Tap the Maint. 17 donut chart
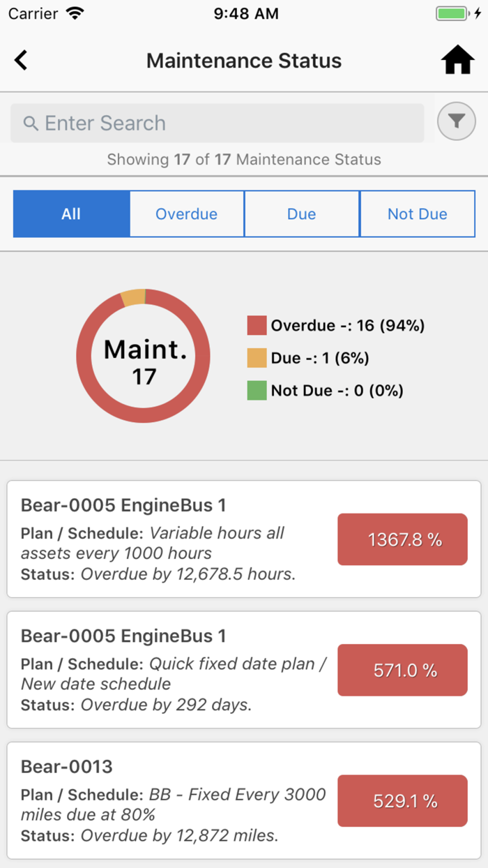The image size is (488, 868). tap(144, 355)
